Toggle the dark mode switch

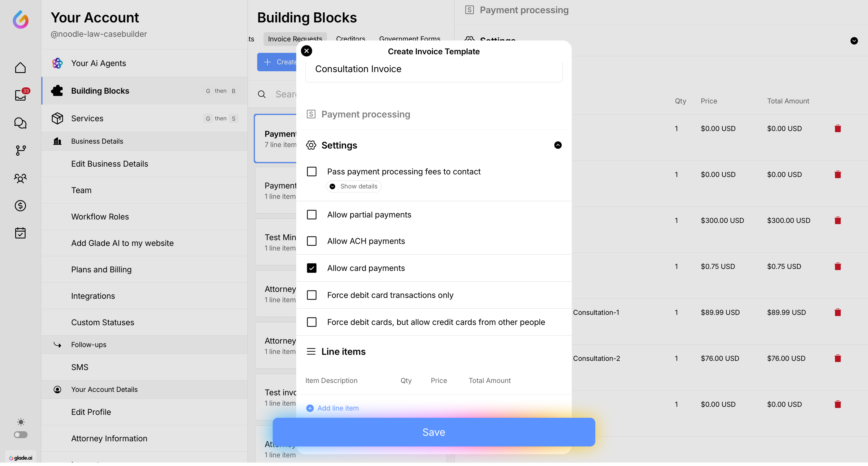(x=21, y=435)
